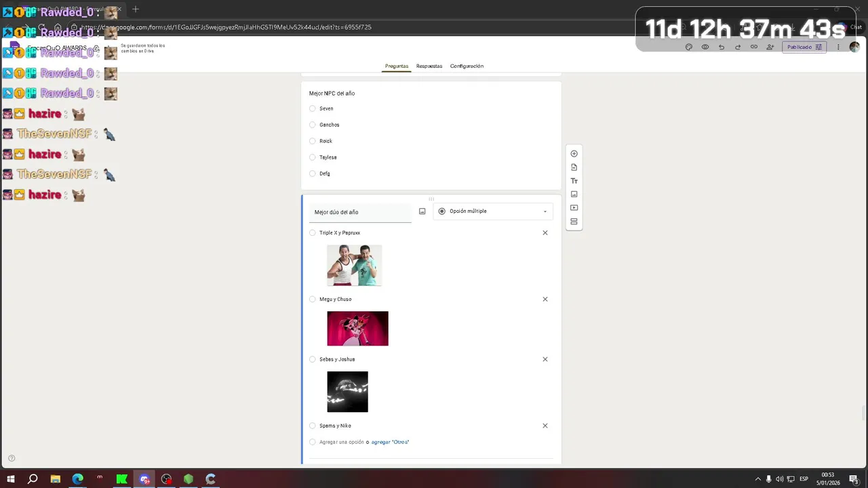868x488 pixels.
Task: Open the taskbar clock showing 00:53
Action: click(x=828, y=479)
